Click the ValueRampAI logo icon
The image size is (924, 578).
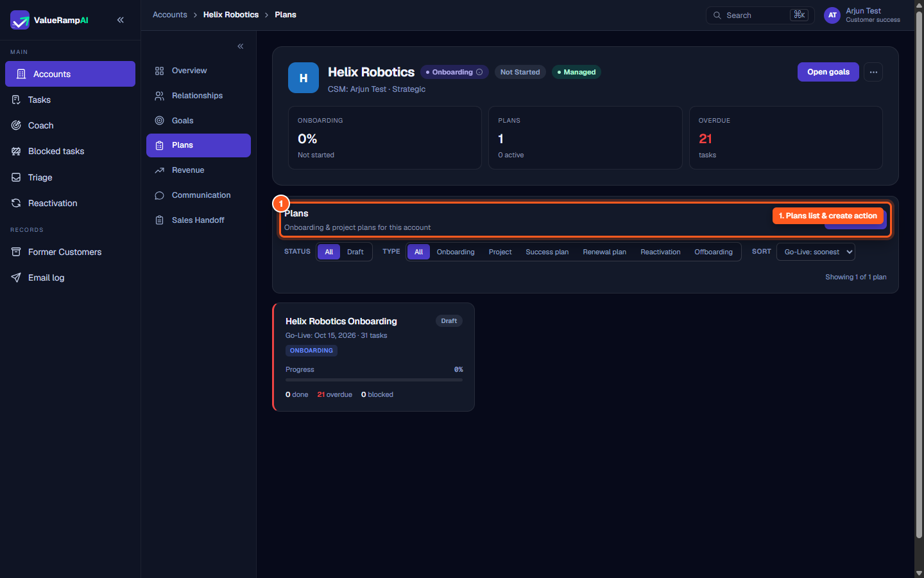[20, 20]
